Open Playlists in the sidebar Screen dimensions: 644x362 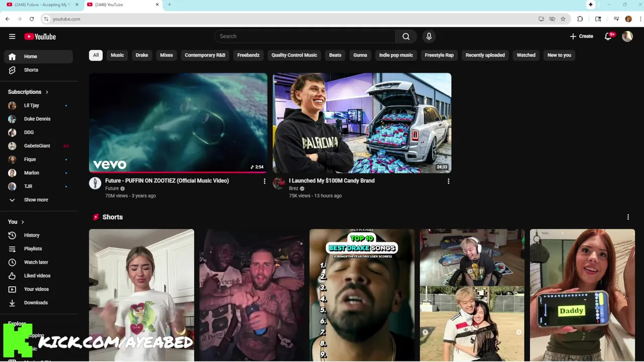(38, 249)
